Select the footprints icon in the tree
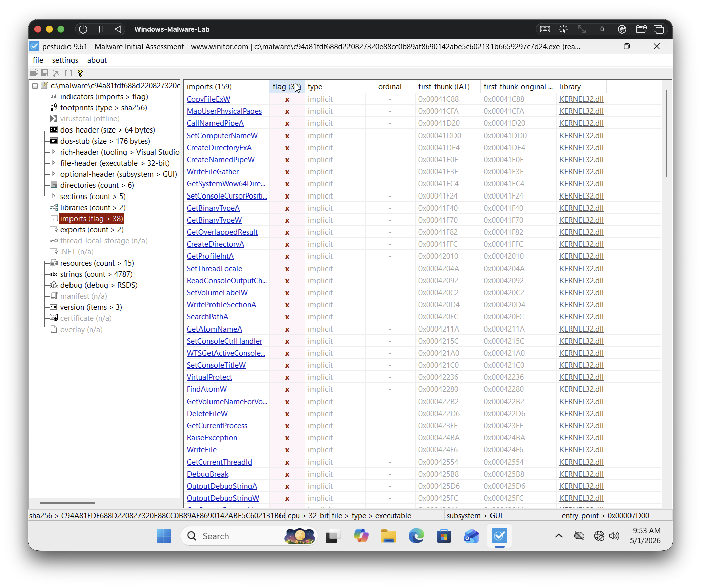 point(54,108)
